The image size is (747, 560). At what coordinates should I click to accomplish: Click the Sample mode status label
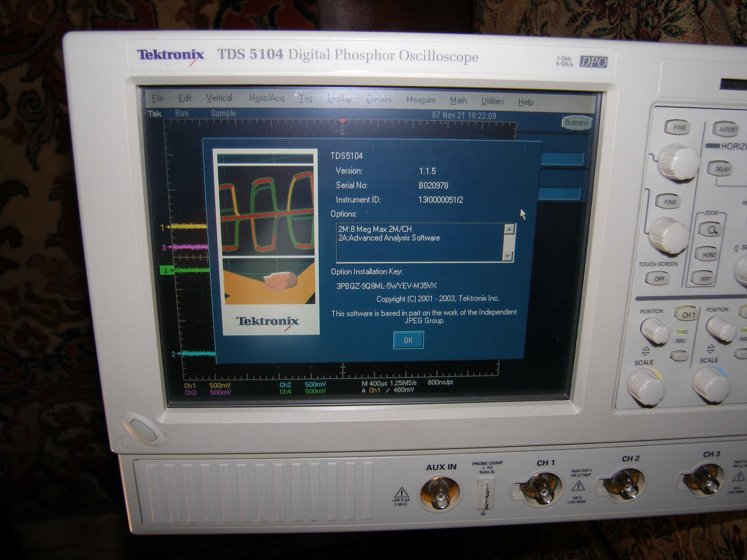223,114
